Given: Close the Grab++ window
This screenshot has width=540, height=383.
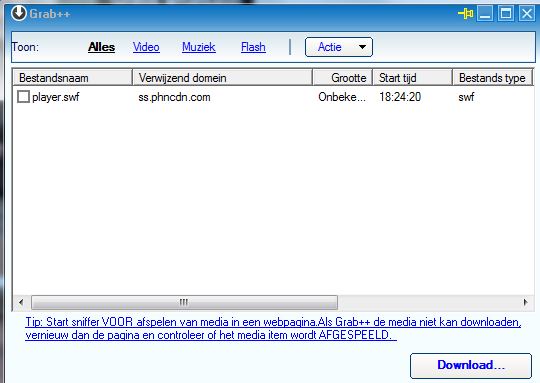Looking at the screenshot, I should point(527,14).
